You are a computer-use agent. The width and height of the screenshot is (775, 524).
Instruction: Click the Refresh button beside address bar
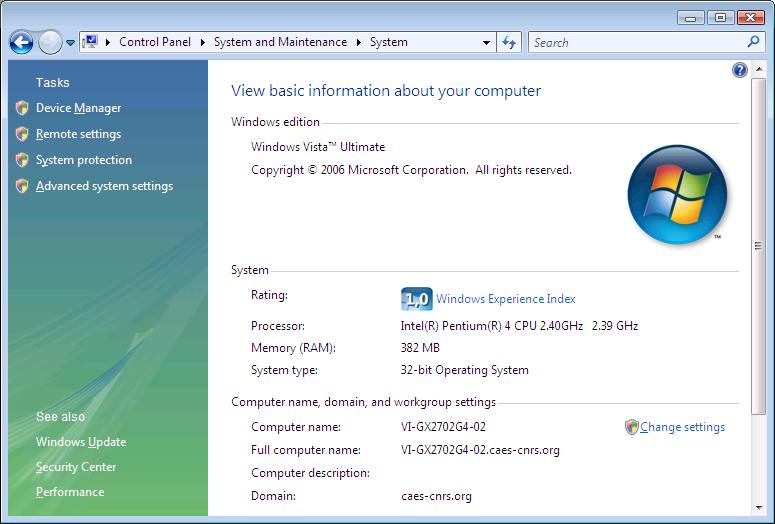click(x=509, y=43)
